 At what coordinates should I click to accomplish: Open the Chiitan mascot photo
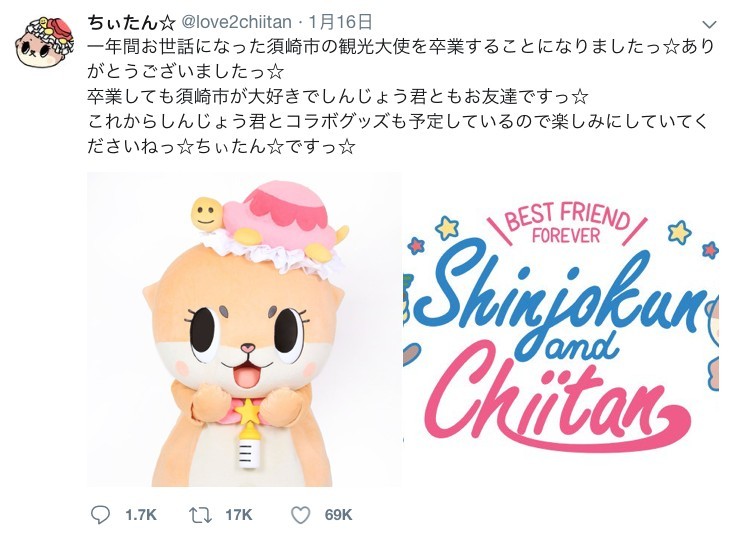[244, 330]
